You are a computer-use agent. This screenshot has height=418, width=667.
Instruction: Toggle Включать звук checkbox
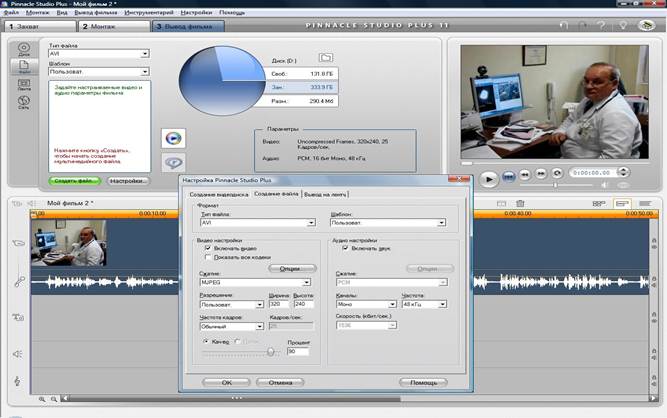pyautogui.click(x=345, y=248)
